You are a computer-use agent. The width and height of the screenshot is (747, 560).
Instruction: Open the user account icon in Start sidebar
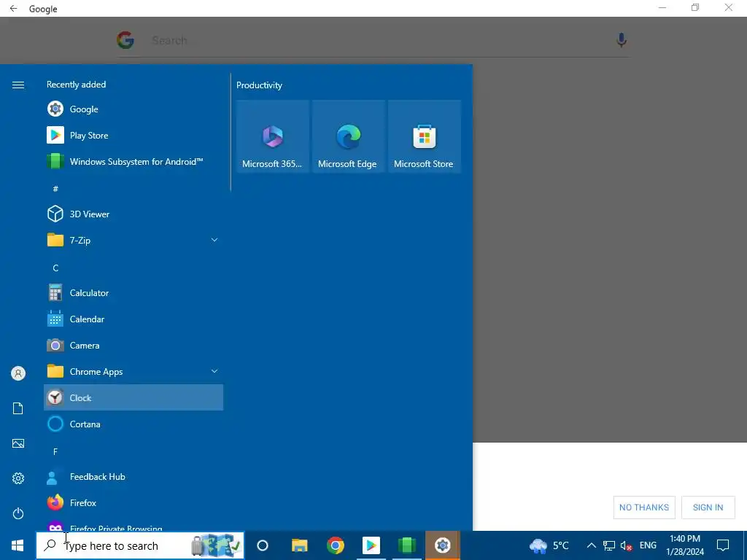click(x=18, y=373)
